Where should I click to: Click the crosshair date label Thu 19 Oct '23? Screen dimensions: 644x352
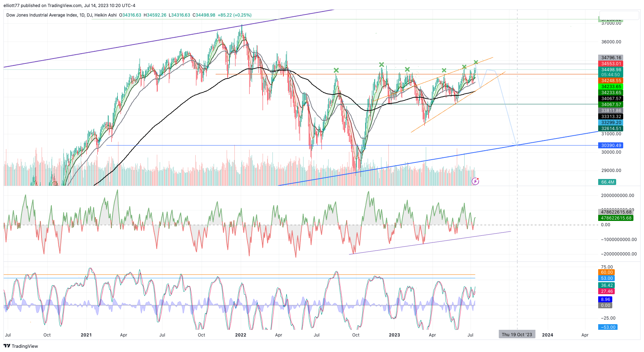click(517, 334)
